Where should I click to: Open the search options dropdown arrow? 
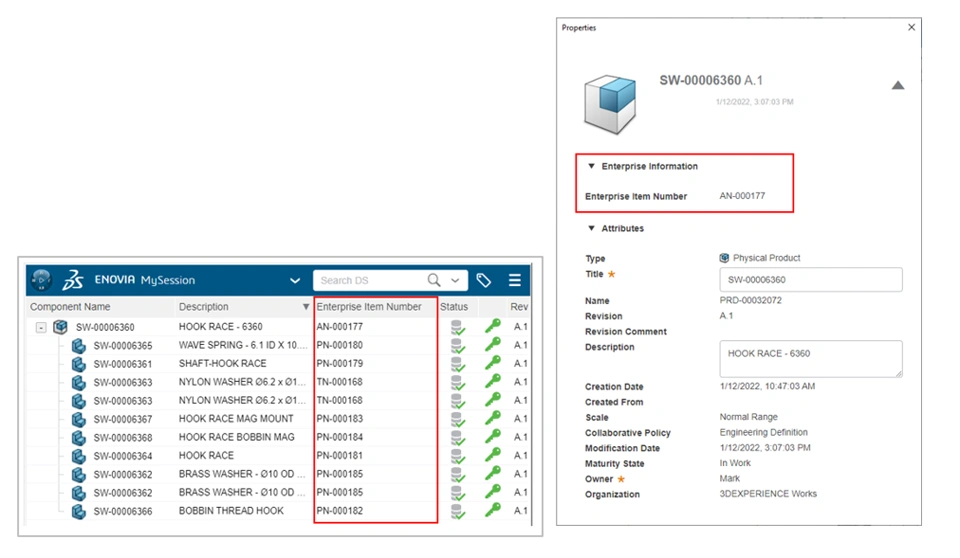455,281
